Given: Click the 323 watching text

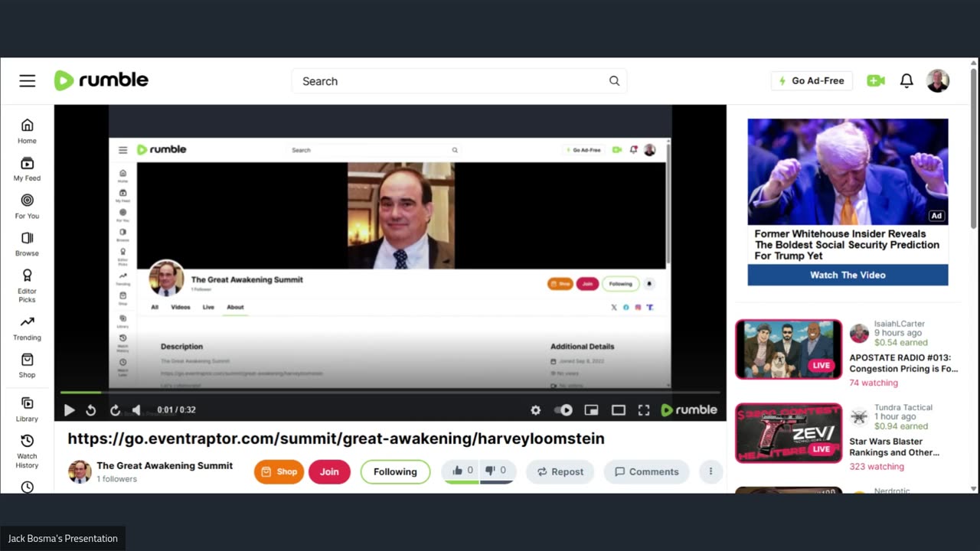Looking at the screenshot, I should coord(876,466).
